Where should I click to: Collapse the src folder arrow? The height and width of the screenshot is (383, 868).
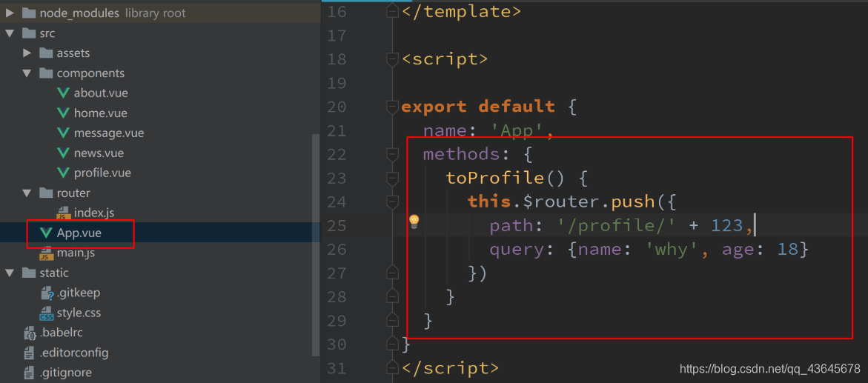point(10,33)
